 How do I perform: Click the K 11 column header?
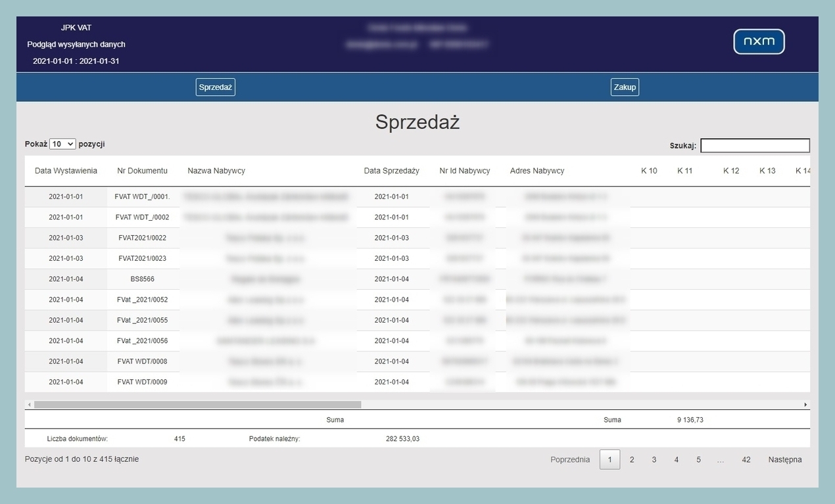[x=684, y=171]
